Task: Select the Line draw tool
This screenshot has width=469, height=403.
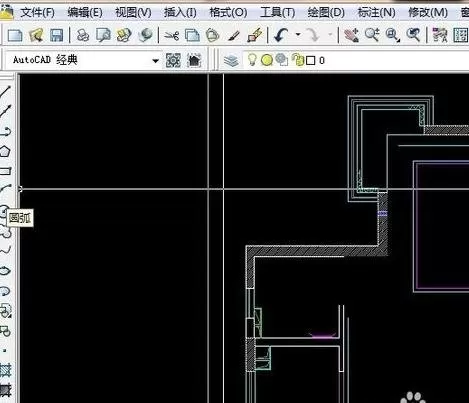Action: pyautogui.click(x=6, y=91)
